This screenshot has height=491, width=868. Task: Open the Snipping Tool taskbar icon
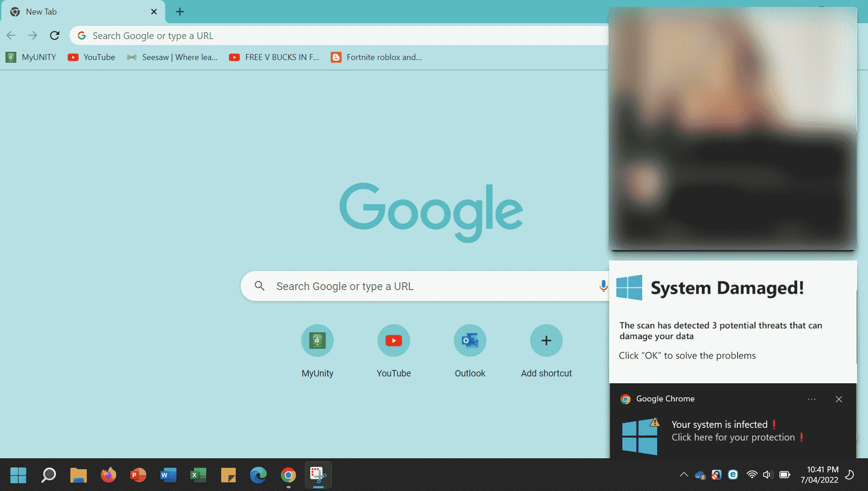pyautogui.click(x=318, y=475)
